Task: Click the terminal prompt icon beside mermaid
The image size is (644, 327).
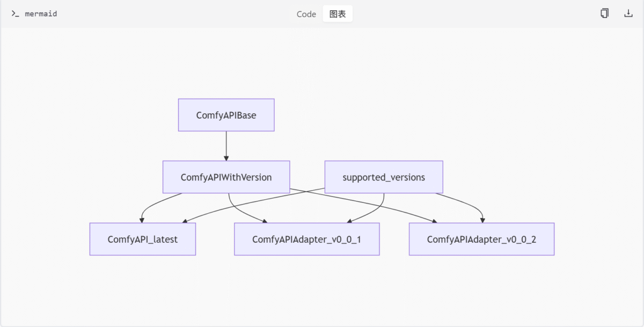Action: point(15,14)
